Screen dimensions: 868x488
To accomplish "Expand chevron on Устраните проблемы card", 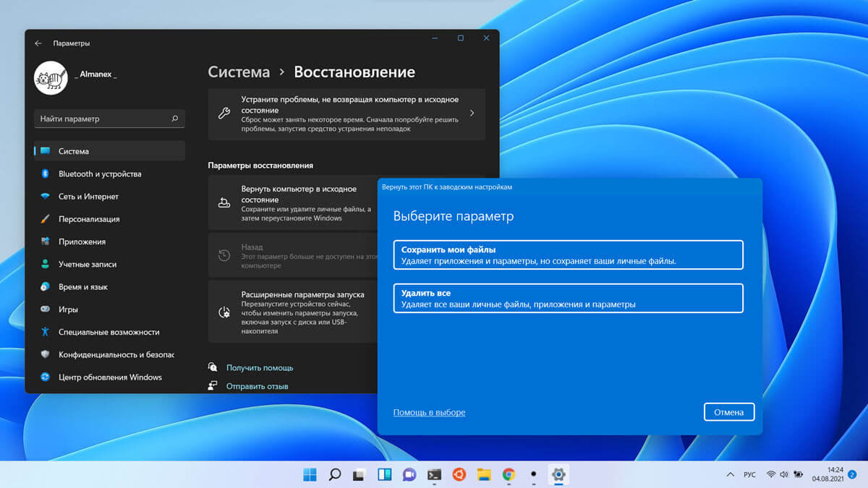I will coord(472,114).
